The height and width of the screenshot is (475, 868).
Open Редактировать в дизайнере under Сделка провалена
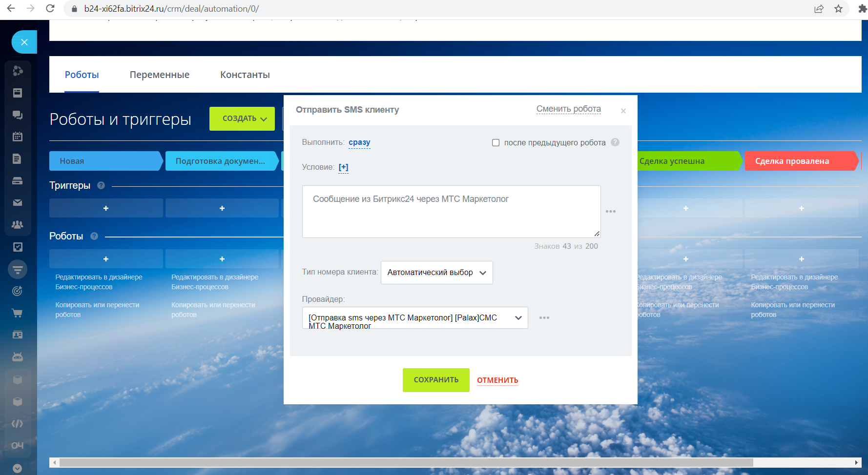(794, 282)
